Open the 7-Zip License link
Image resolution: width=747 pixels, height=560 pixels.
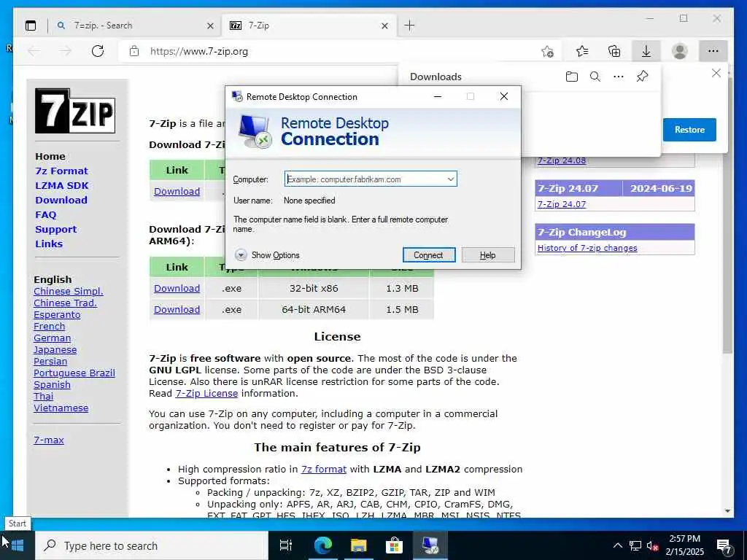(x=206, y=393)
